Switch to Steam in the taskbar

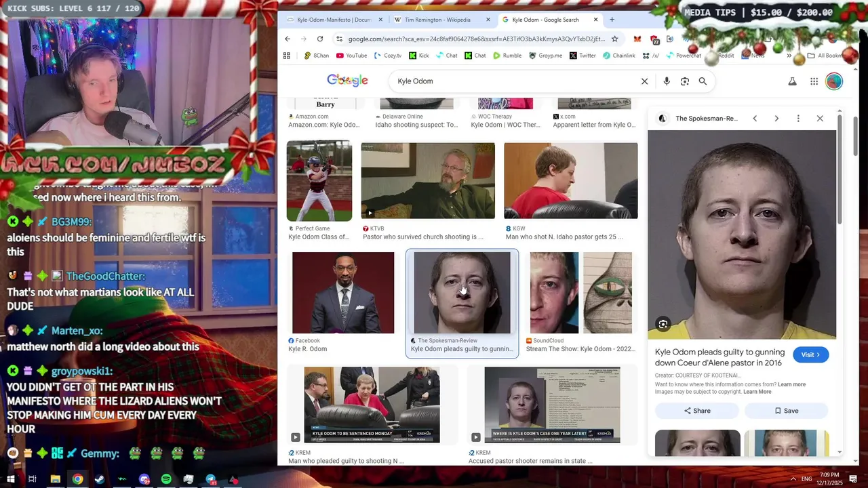(100, 479)
